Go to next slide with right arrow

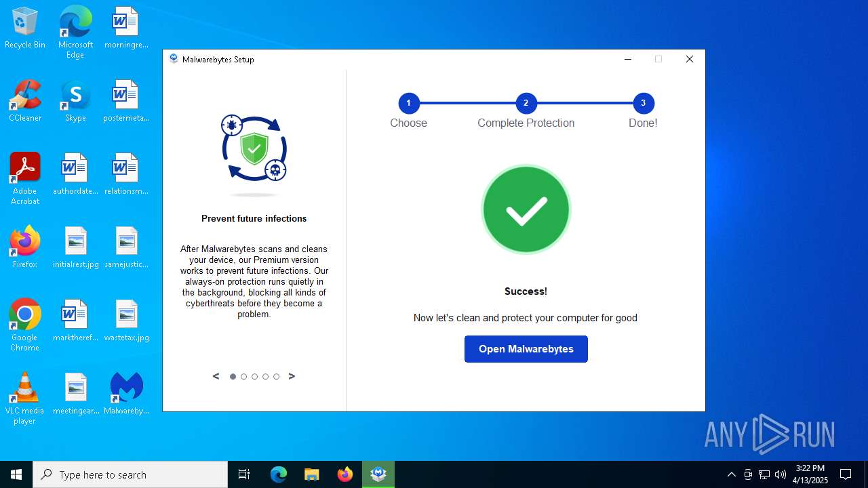pos(292,376)
